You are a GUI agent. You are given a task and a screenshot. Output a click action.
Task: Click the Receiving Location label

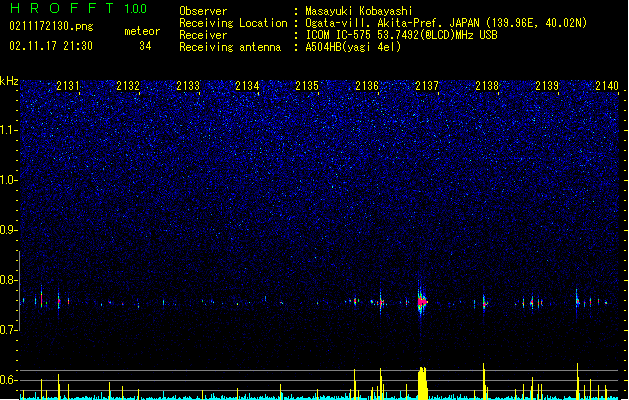pos(233,23)
